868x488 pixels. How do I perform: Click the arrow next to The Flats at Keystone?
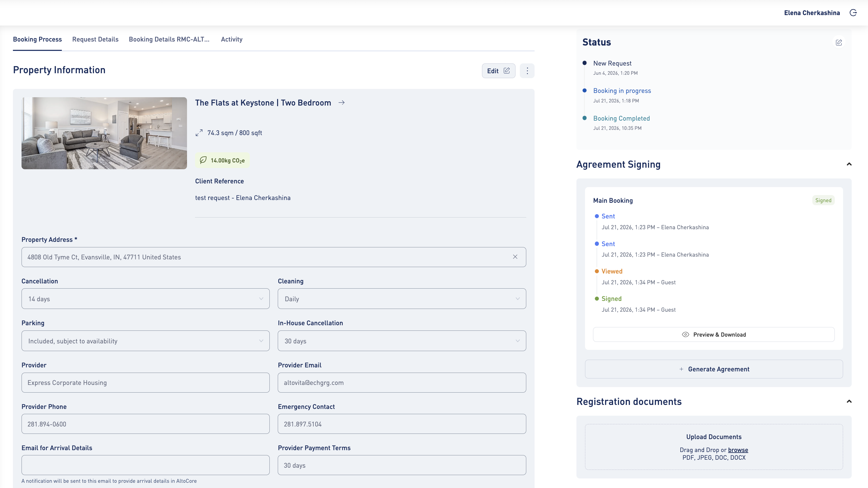341,102
